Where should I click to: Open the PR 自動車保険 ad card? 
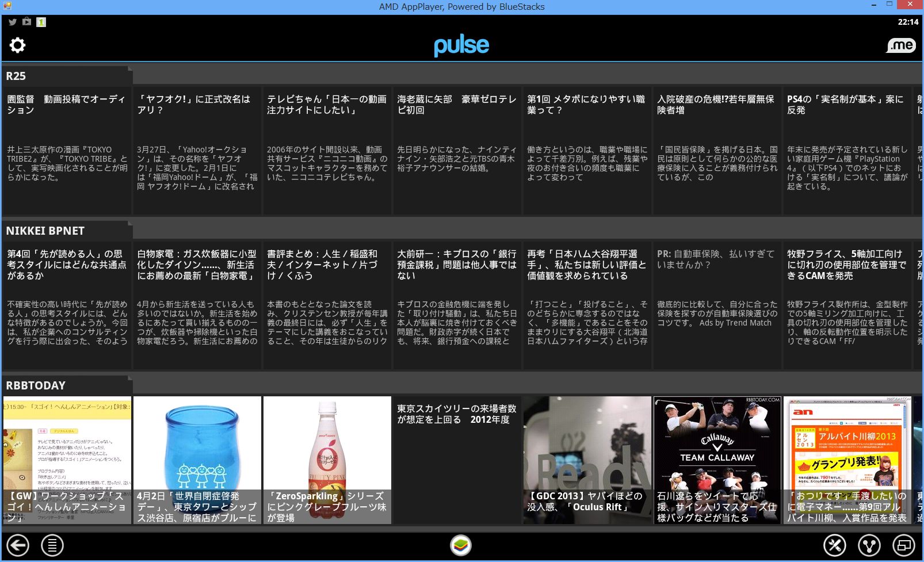coord(717,305)
